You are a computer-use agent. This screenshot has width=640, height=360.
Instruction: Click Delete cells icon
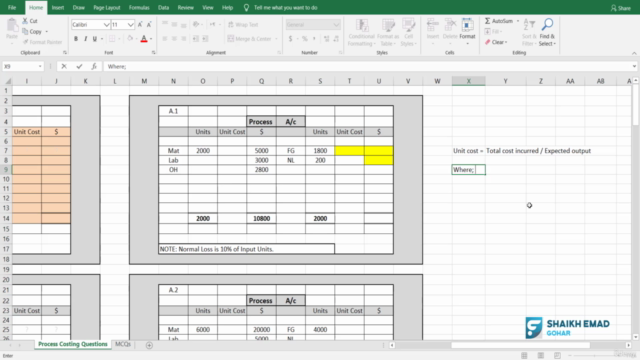click(x=450, y=25)
